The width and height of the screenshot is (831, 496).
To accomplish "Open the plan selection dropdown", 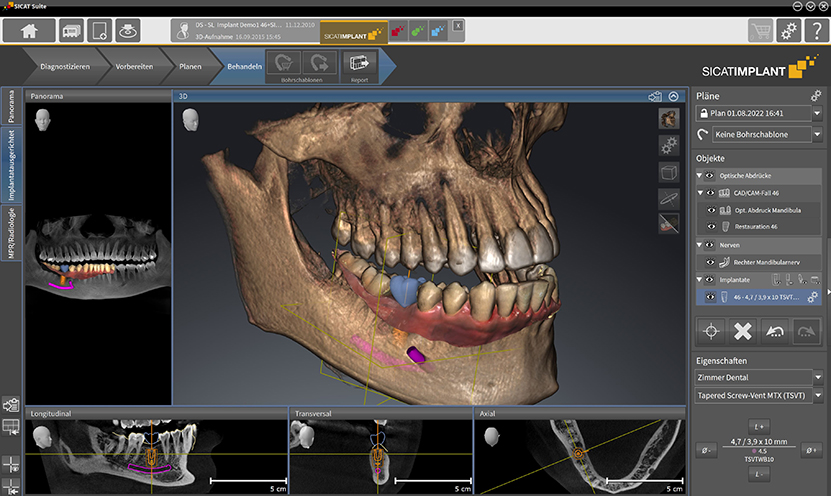I will [x=817, y=113].
